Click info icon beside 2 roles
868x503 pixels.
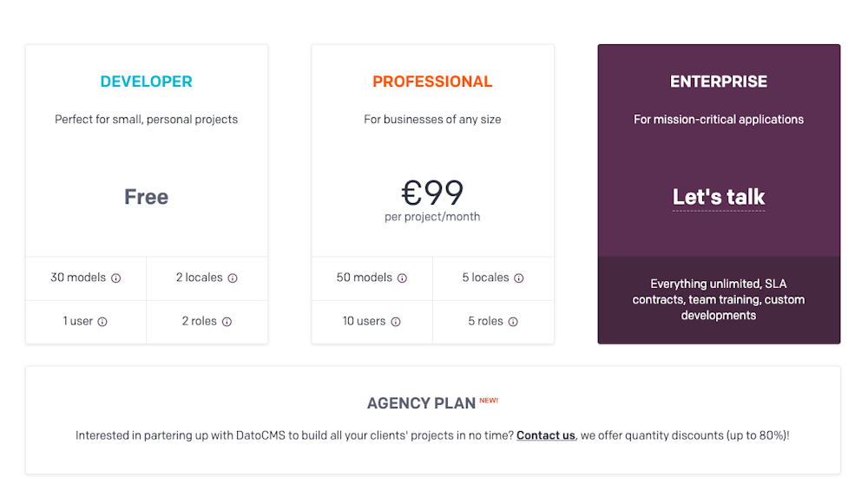pyautogui.click(x=227, y=322)
